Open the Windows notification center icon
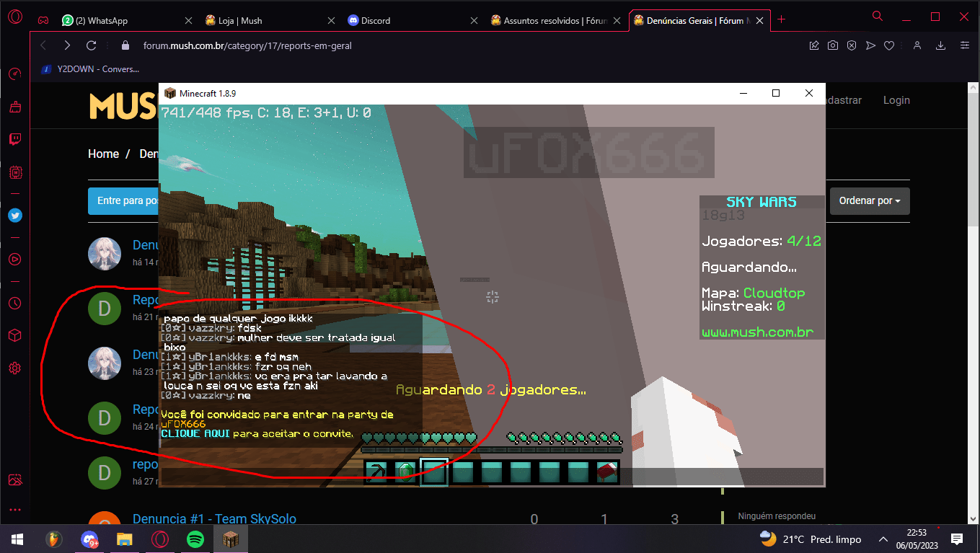 pyautogui.click(x=957, y=539)
